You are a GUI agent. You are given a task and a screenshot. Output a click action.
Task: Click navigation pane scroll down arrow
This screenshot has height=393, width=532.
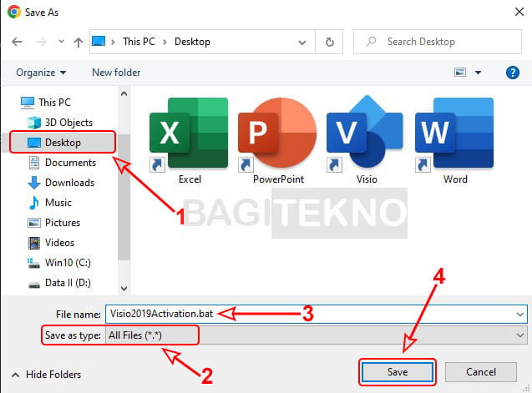pos(124,288)
